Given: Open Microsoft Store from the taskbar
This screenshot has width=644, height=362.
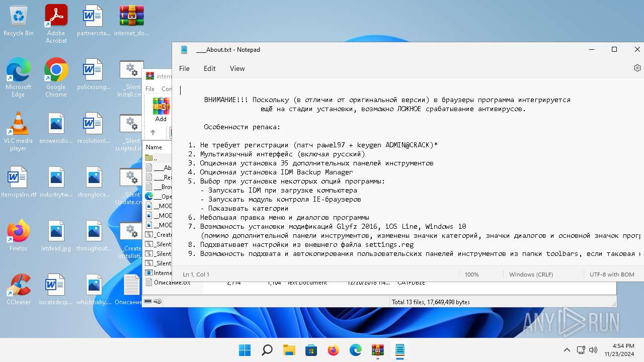Looking at the screenshot, I should coord(311,350).
